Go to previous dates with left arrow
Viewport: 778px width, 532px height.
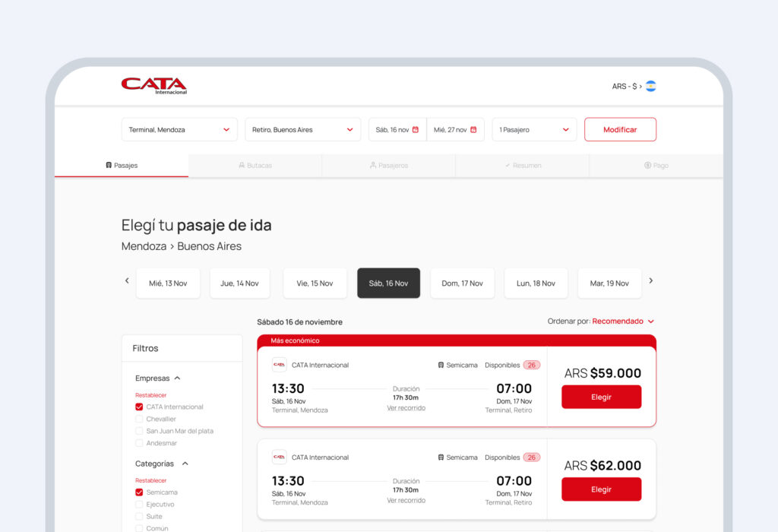point(127,280)
